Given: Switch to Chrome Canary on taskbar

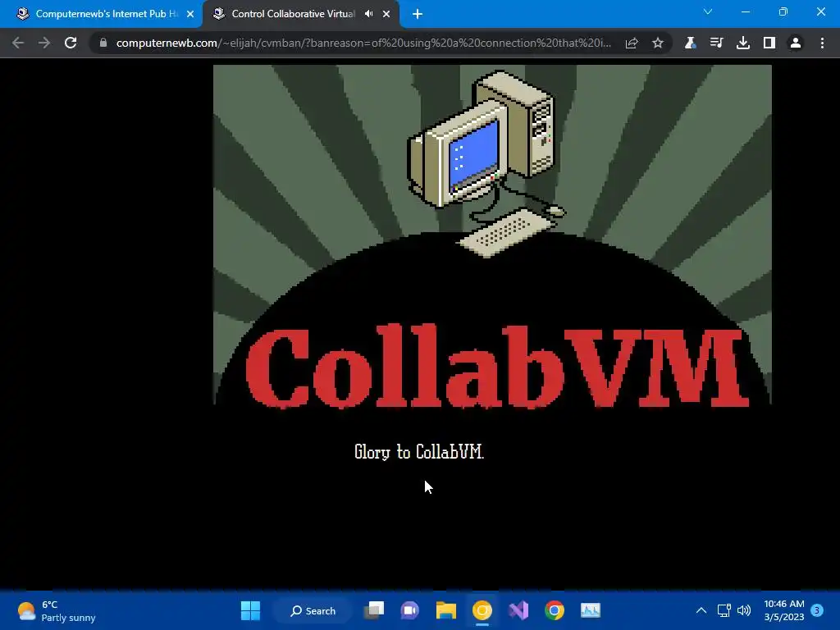Looking at the screenshot, I should [x=482, y=610].
